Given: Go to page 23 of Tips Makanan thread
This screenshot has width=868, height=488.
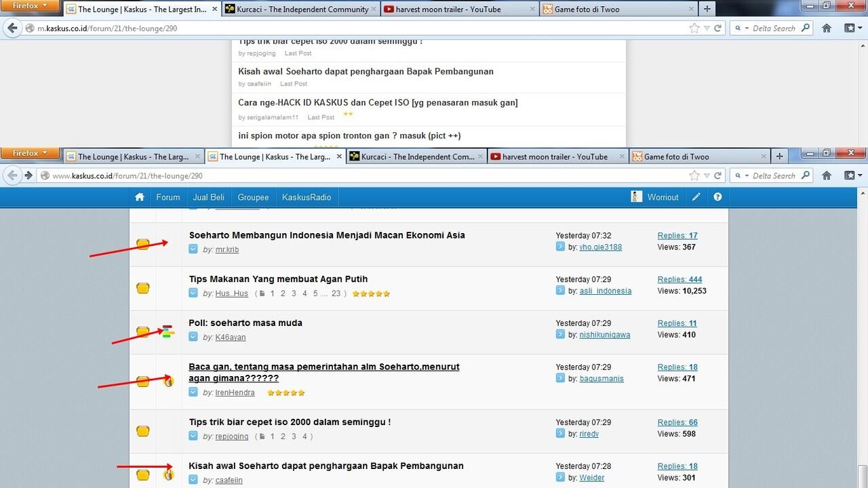Looking at the screenshot, I should 336,293.
